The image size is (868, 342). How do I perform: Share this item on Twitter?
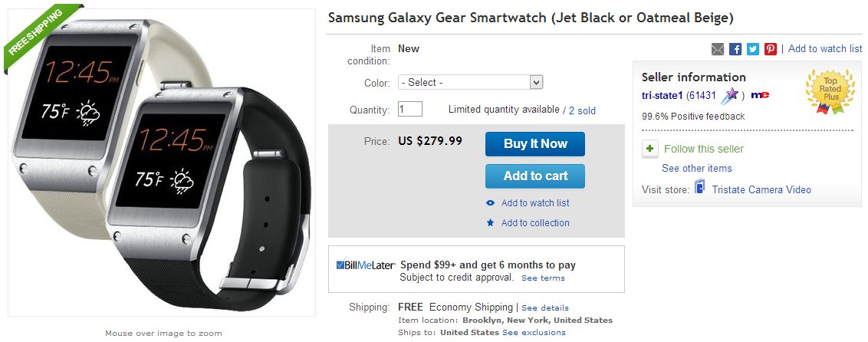(x=753, y=49)
